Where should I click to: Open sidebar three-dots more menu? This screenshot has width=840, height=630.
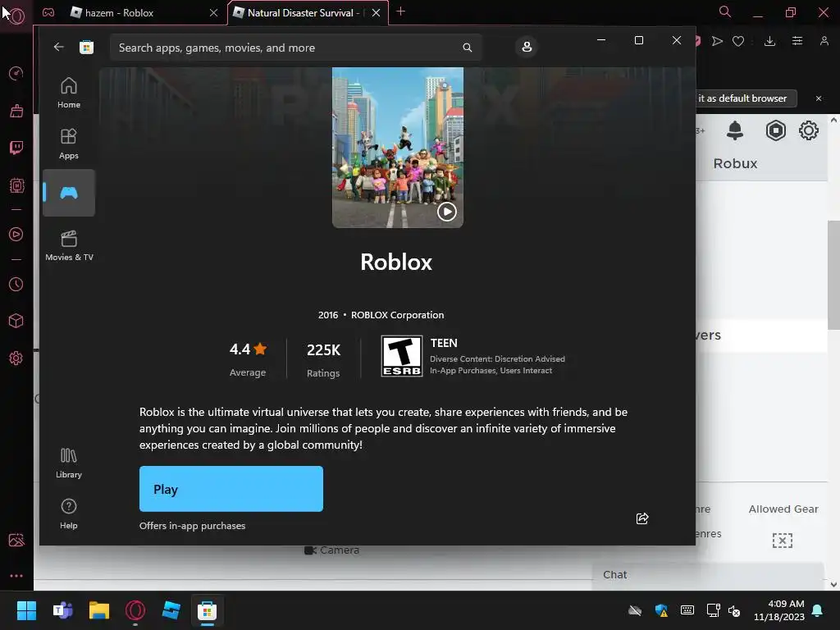(16, 576)
